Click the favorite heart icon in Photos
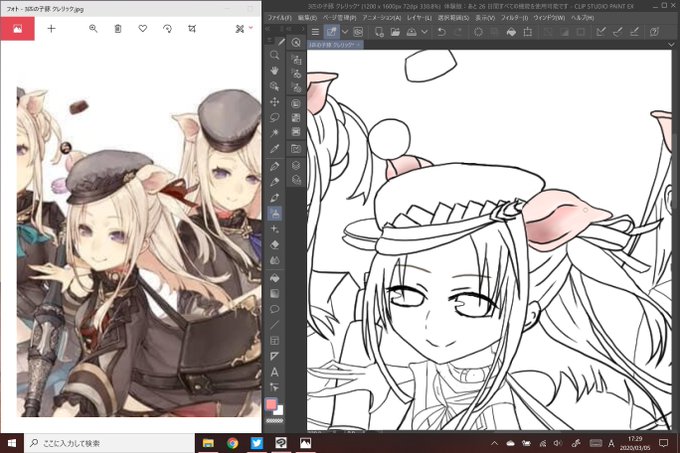Screen dimensions: 680x453 coord(143,29)
